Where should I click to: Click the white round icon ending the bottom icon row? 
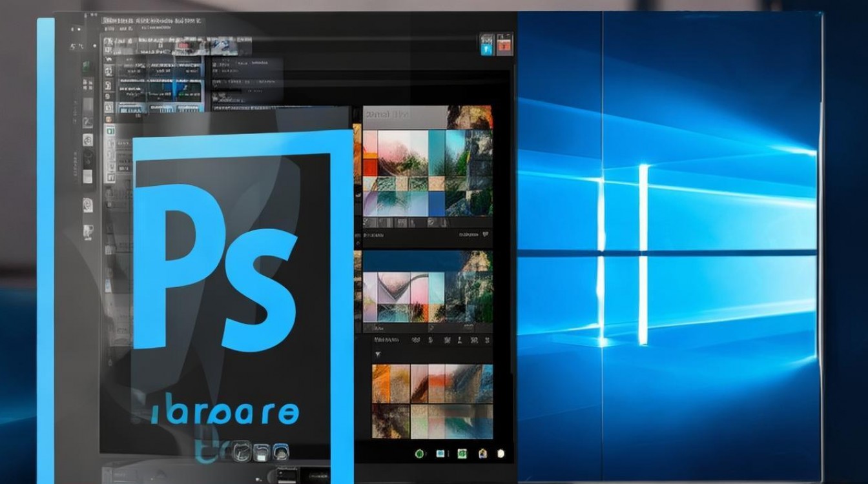501,453
